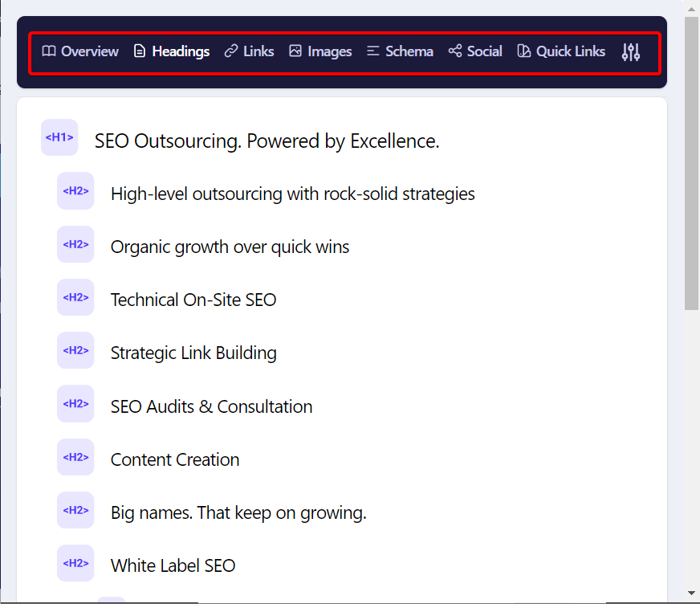The height and width of the screenshot is (604, 700).
Task: Click the Quick Links icon
Action: tap(523, 51)
